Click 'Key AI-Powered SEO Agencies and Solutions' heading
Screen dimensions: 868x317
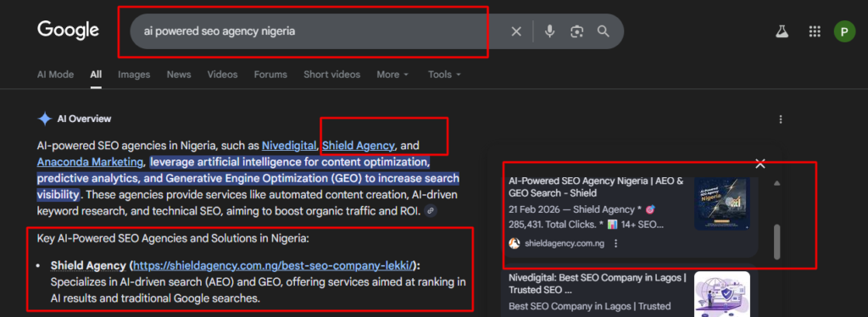coord(173,239)
